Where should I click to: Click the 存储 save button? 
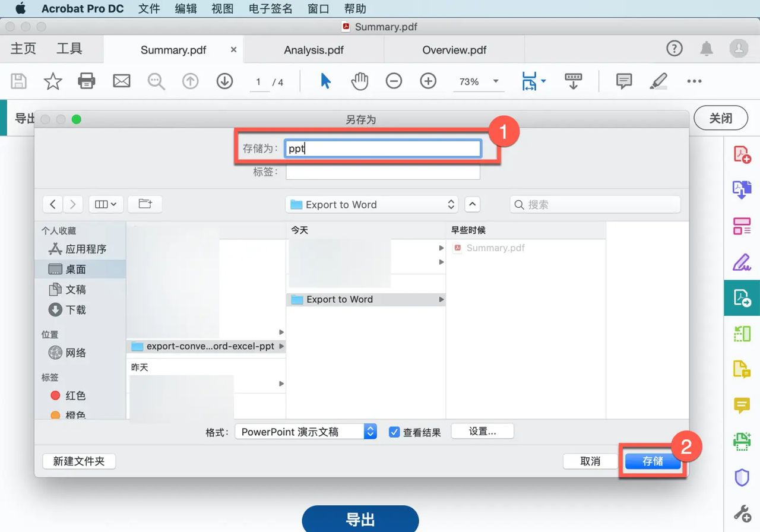click(653, 461)
